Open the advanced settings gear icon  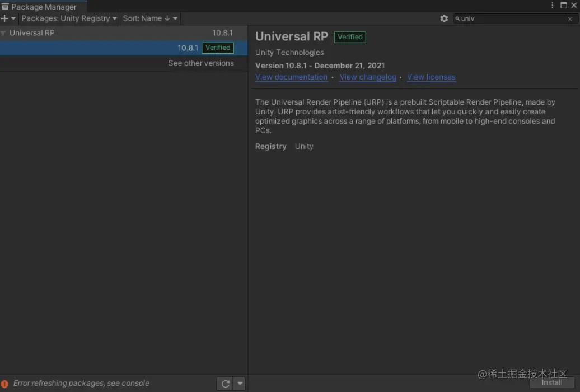[x=444, y=18]
